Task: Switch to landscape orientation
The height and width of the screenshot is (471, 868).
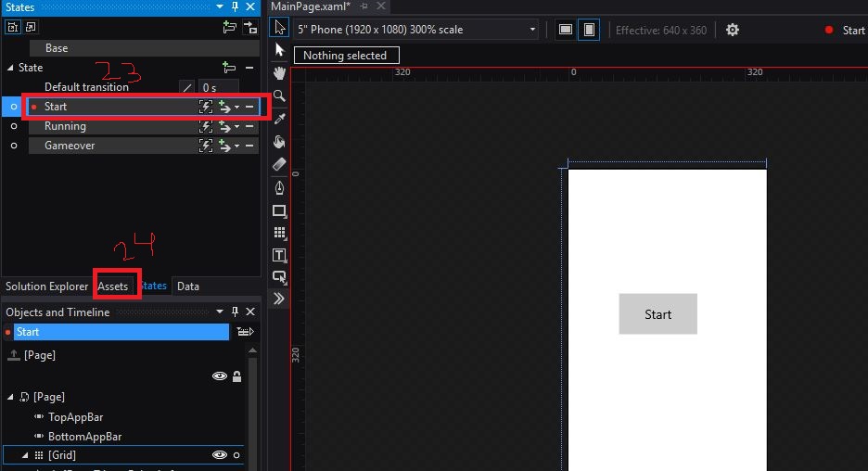Action: pos(565,30)
